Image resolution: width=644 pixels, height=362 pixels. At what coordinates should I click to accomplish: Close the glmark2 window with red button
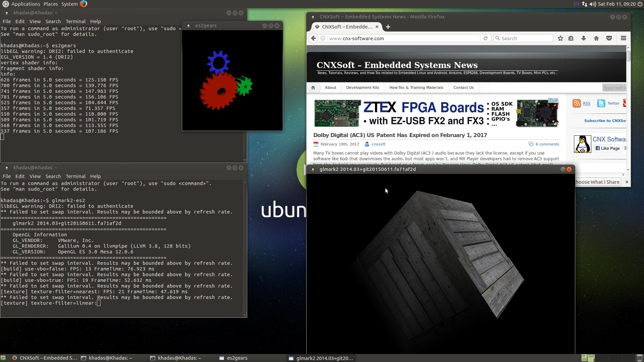(x=569, y=169)
